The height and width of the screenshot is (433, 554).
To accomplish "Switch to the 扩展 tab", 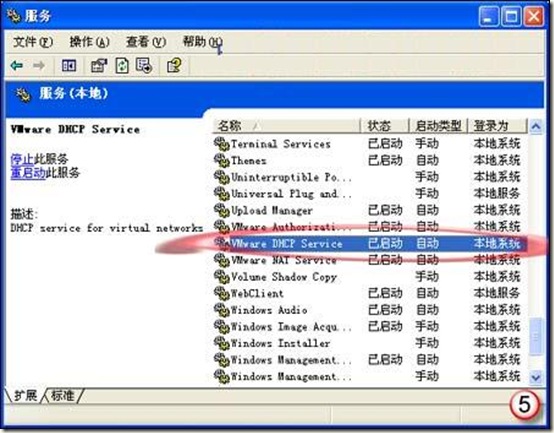I will (x=25, y=395).
